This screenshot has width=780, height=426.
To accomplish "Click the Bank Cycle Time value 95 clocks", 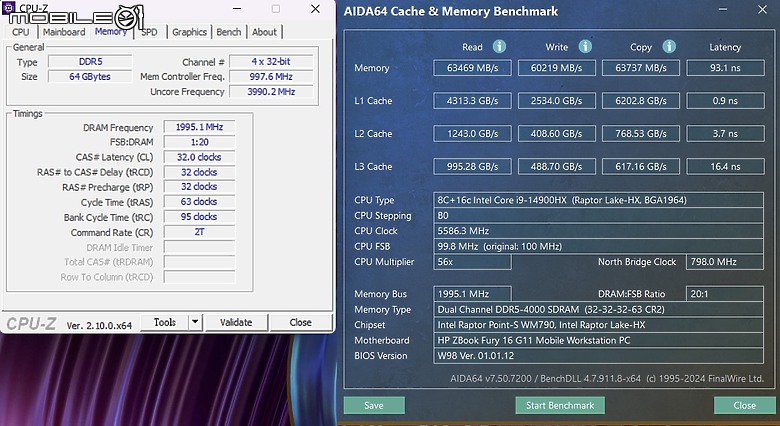I will pos(199,216).
